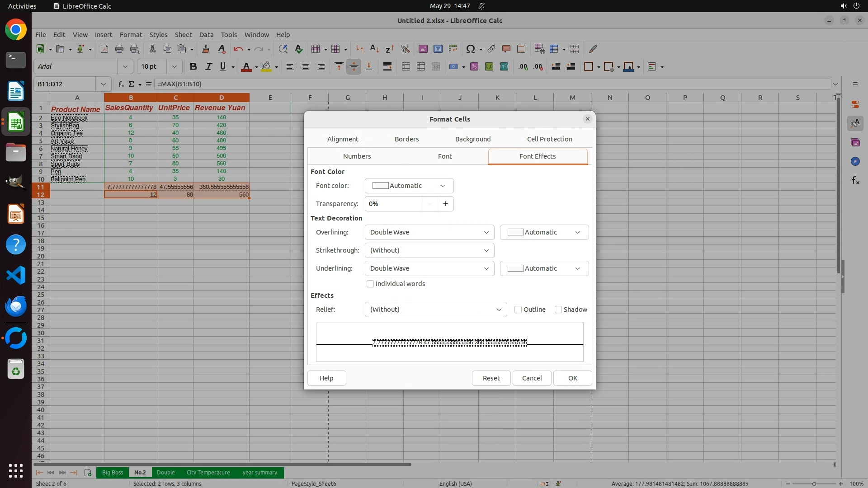Click the Insert Chart icon
Screen dimensions: 868x488
(x=438, y=49)
